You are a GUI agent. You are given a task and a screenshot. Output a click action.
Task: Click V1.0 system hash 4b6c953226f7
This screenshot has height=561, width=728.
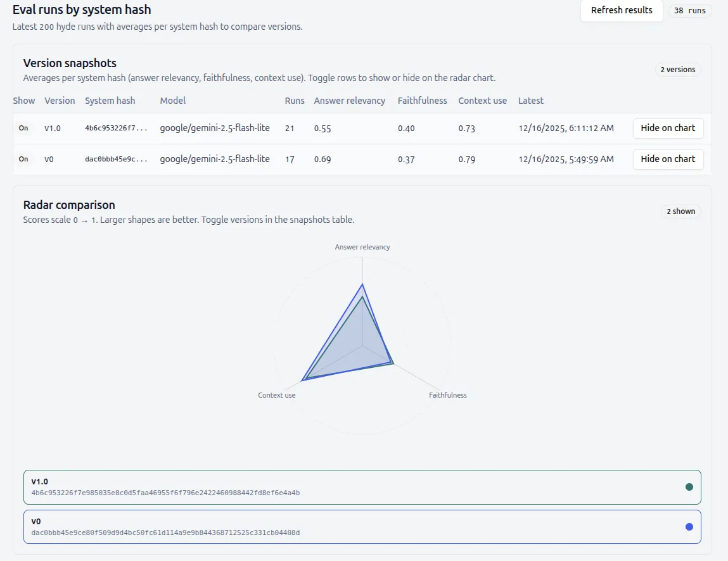coord(116,128)
